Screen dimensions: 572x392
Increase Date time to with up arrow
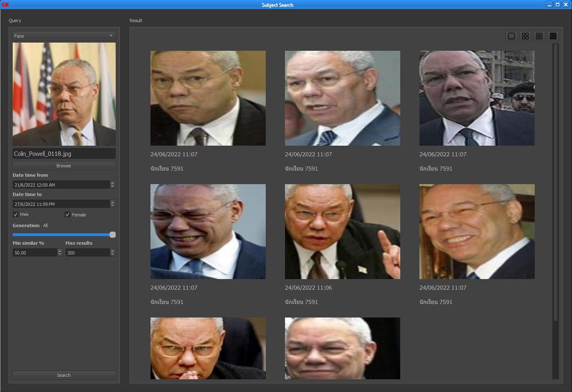(112, 202)
